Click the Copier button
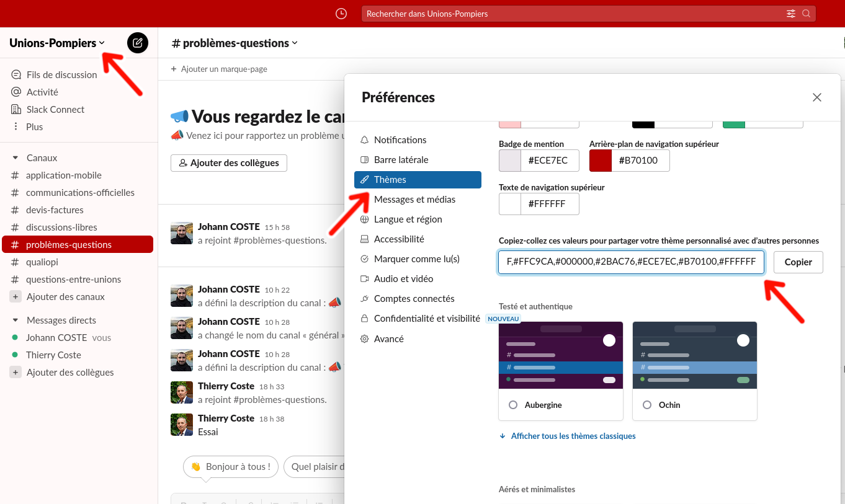Image resolution: width=845 pixels, height=504 pixels. 798,262
